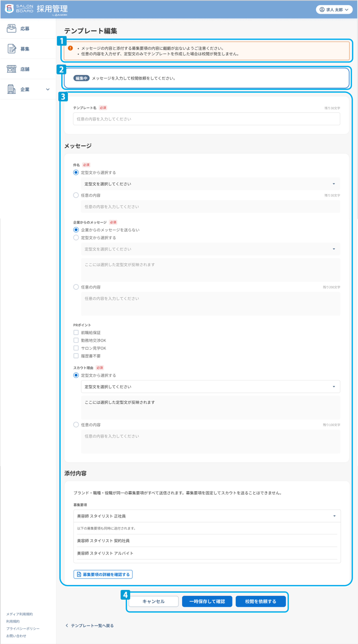Open 利用規約 footer link
358x644 pixels.
point(13,621)
